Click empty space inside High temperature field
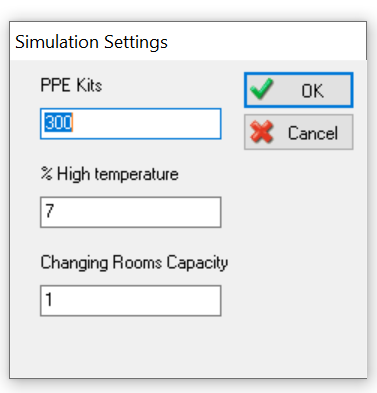Image resolution: width=377 pixels, height=393 pixels. [x=137, y=212]
